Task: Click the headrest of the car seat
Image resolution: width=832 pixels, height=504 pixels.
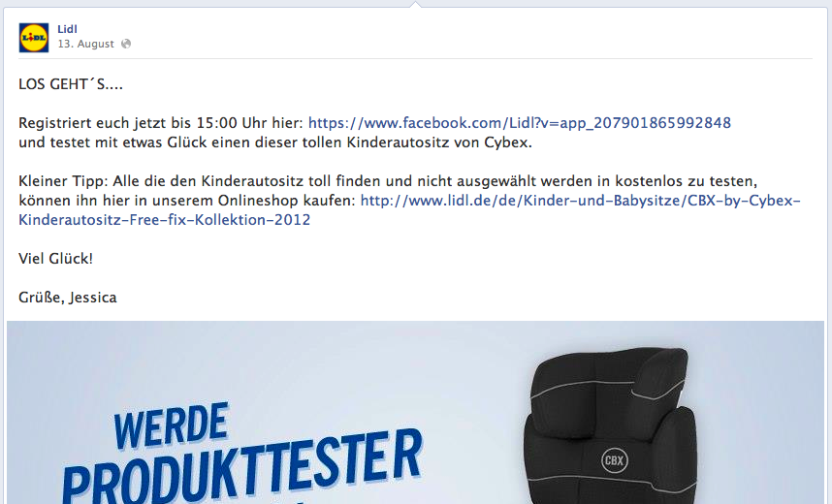Action: click(610, 377)
